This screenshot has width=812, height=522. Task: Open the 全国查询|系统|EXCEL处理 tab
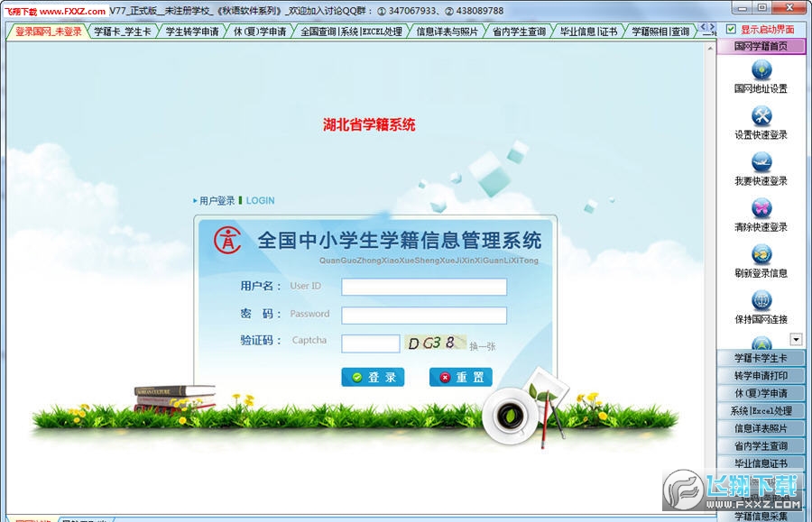351,32
